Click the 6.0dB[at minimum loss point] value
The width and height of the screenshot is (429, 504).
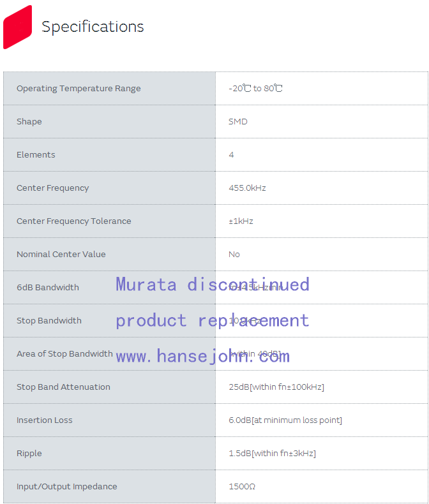(285, 420)
